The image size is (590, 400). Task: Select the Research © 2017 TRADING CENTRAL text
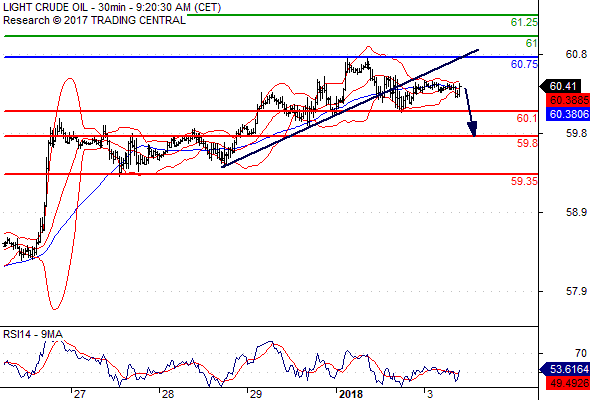tap(94, 20)
